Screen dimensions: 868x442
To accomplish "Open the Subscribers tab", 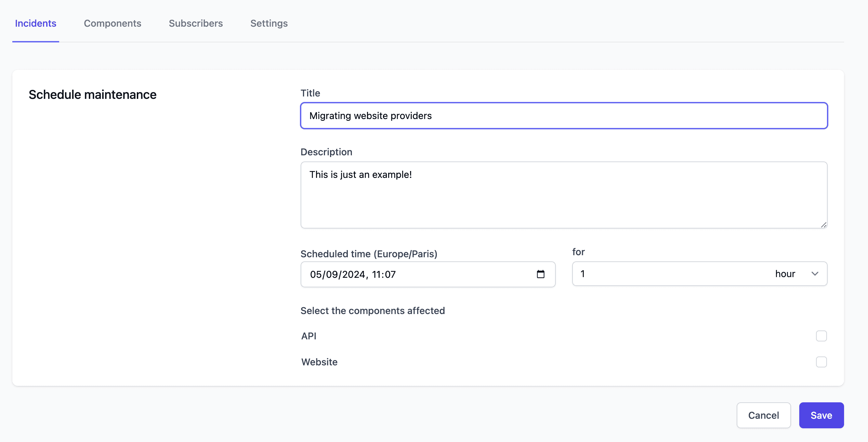I will [196, 23].
